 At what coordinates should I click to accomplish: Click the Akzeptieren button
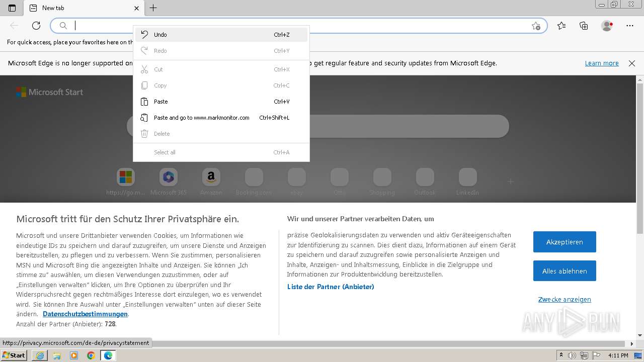coord(565,242)
